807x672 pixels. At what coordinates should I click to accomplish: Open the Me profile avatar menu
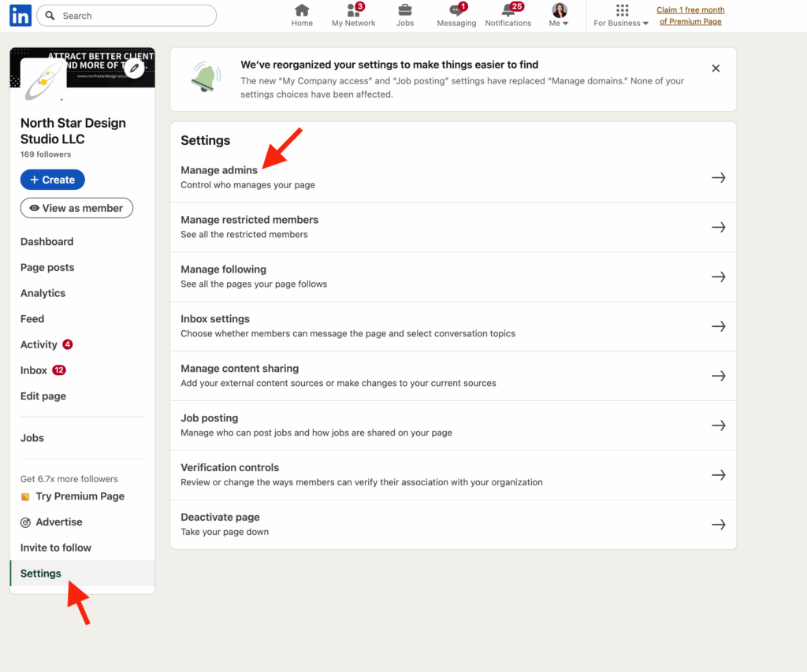pyautogui.click(x=559, y=15)
